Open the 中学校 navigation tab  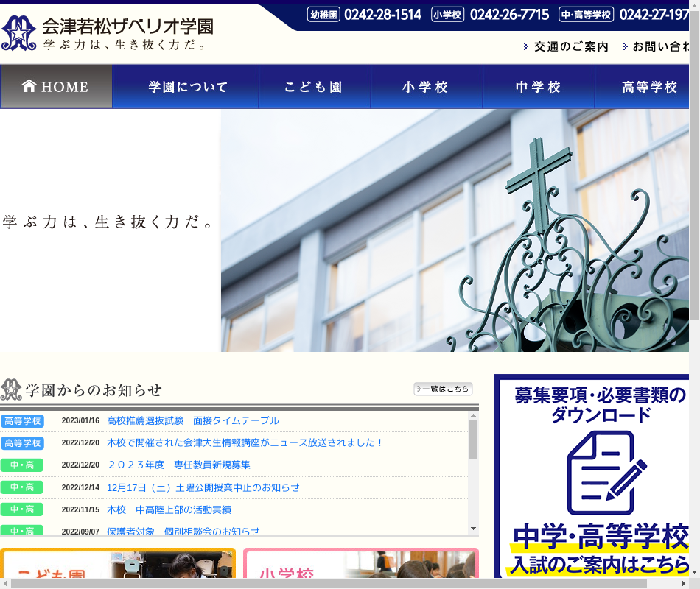pyautogui.click(x=538, y=87)
